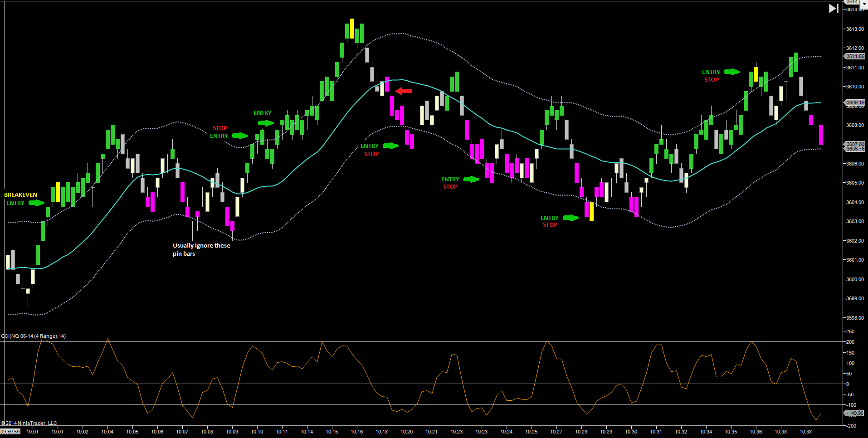Click the 3605.00 price axis label
The image size is (868, 438).
tap(855, 183)
